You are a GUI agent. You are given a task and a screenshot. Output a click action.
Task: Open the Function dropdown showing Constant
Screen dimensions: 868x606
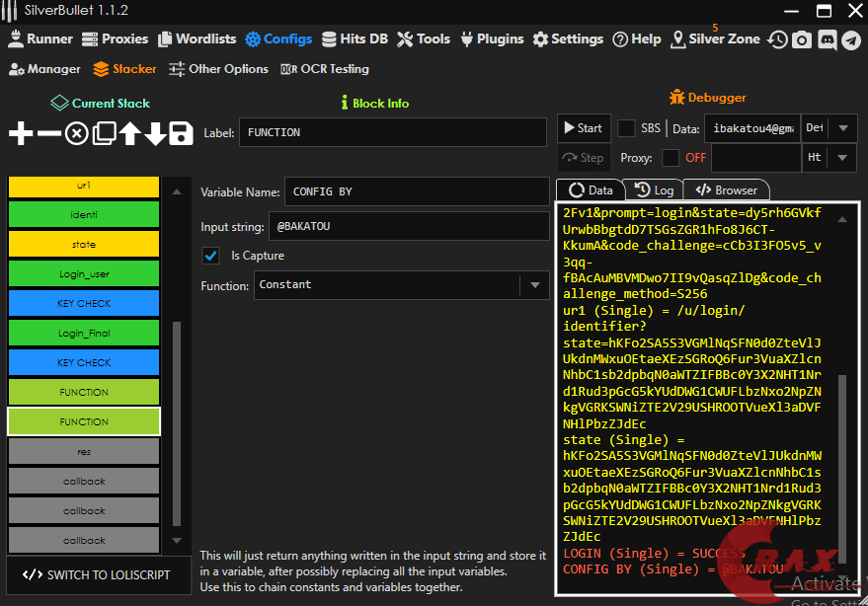[535, 285]
